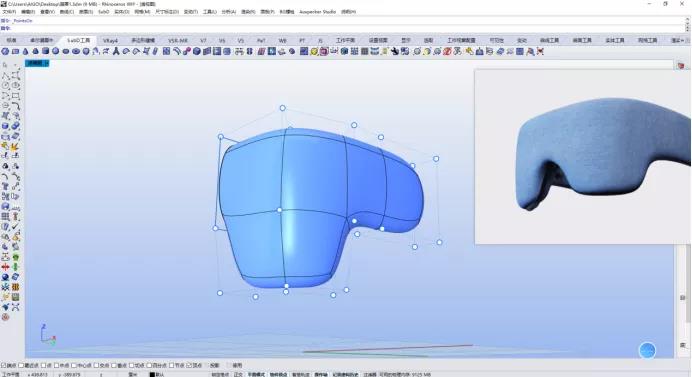Select the arc tool in left sidebar
Screen dimensions: 692x377
click(5, 95)
